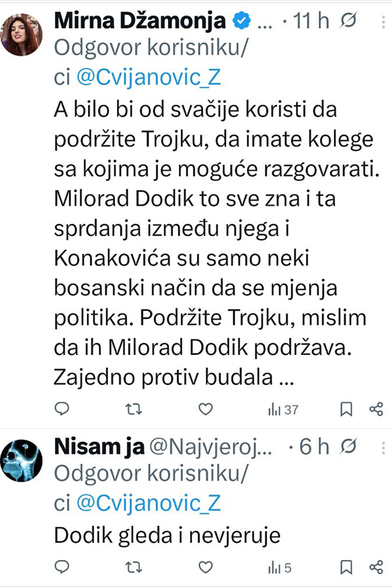The width and height of the screenshot is (392, 588).
Task: Expand truncated tweet text ending 'Zajedno protiv budala'
Action: 286,377
